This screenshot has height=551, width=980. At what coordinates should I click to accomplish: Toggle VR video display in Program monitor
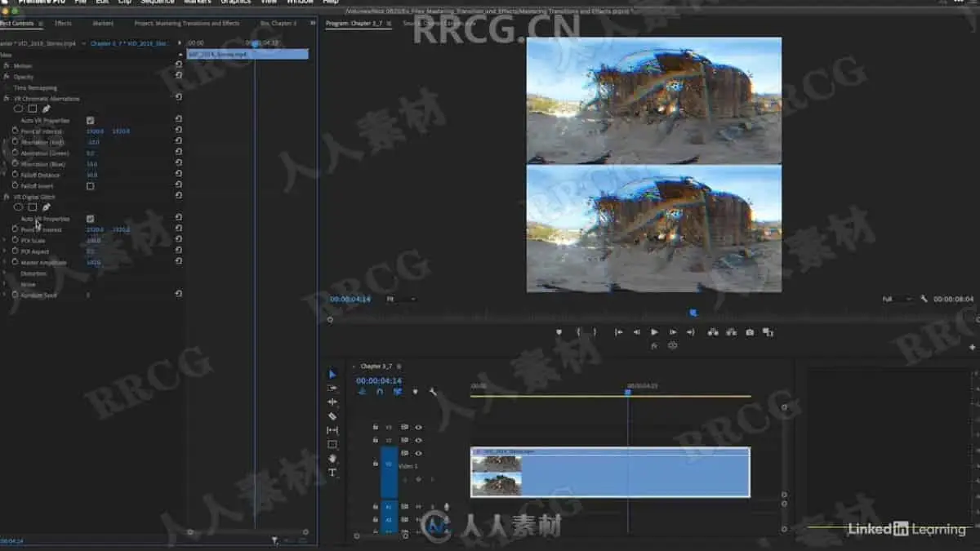pyautogui.click(x=673, y=345)
